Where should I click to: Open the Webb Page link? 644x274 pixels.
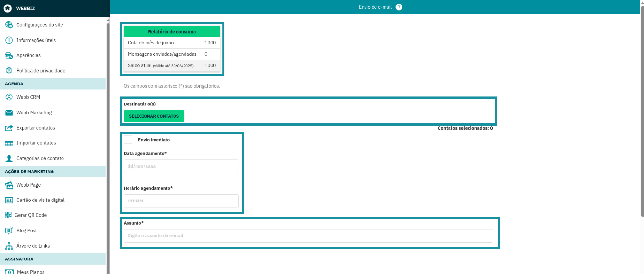point(29,185)
